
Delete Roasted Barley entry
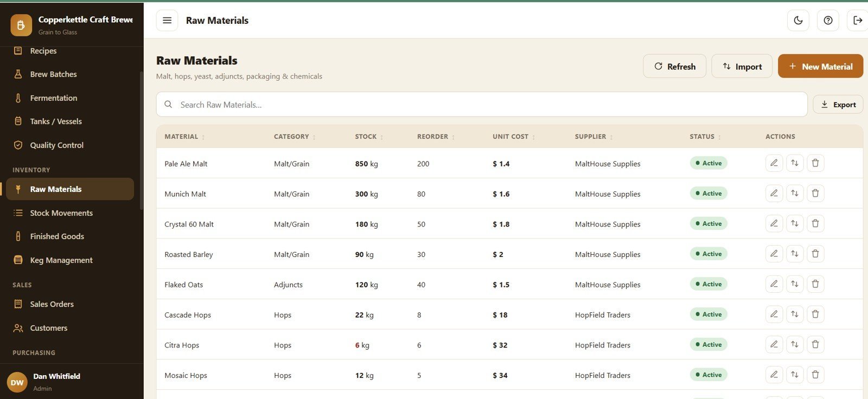coord(815,254)
